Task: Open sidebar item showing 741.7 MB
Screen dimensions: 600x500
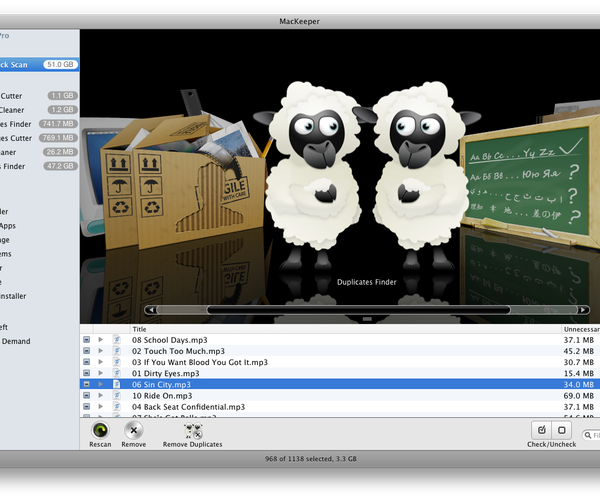Action: (x=39, y=124)
